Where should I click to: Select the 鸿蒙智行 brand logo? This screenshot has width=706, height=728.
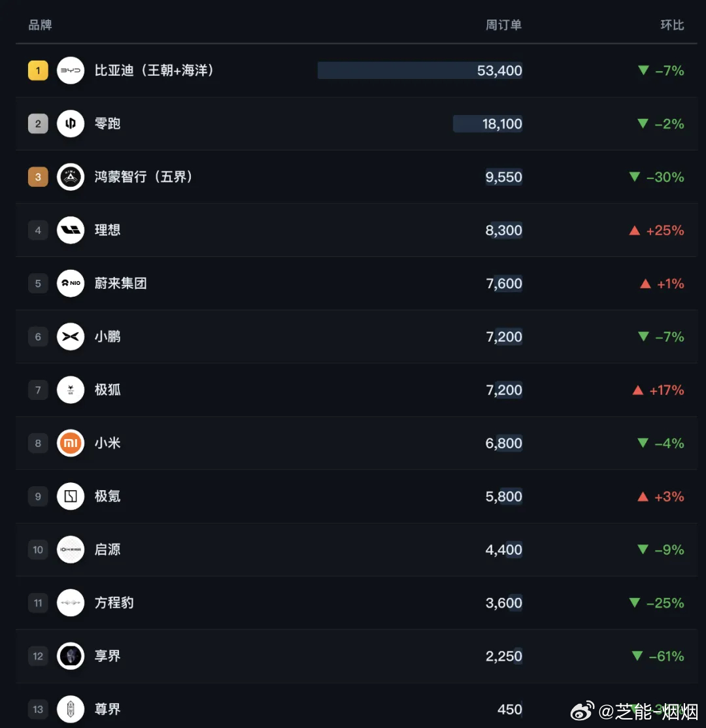point(71,177)
